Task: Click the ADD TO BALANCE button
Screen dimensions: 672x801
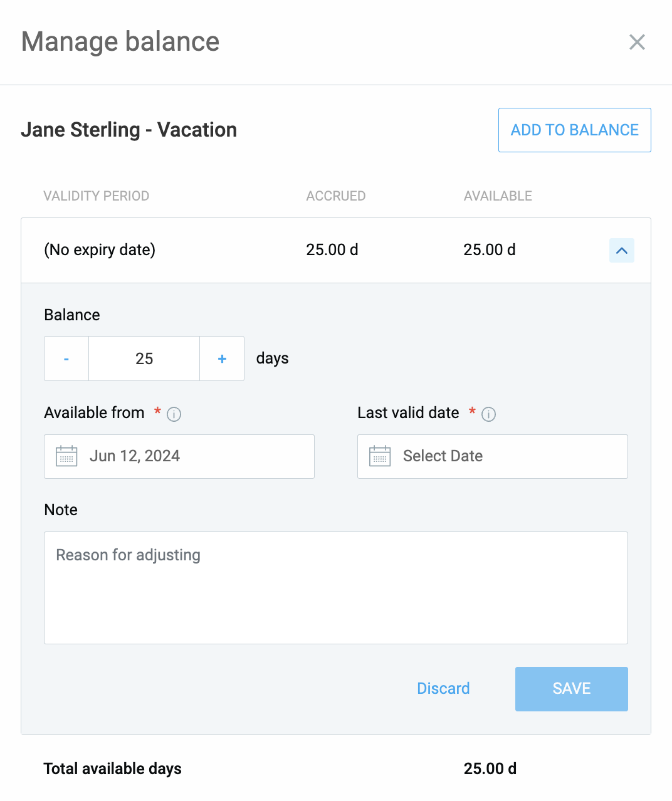Action: click(574, 130)
